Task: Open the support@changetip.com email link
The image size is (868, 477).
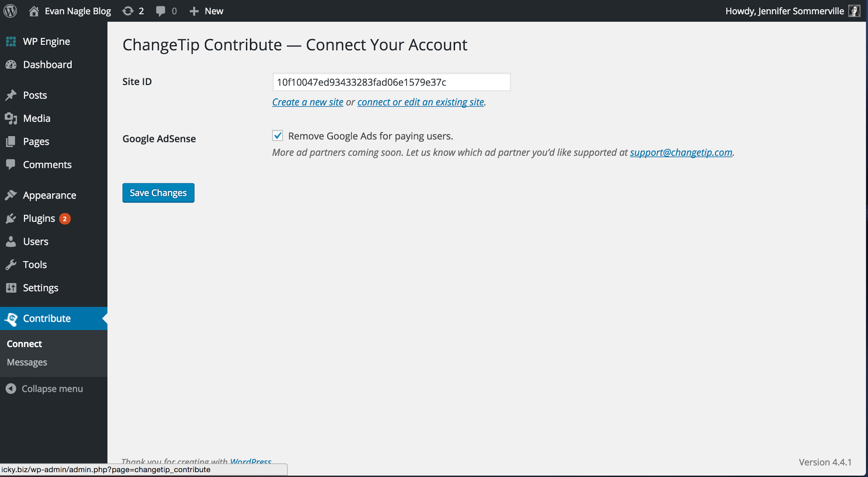Action: [x=681, y=152]
